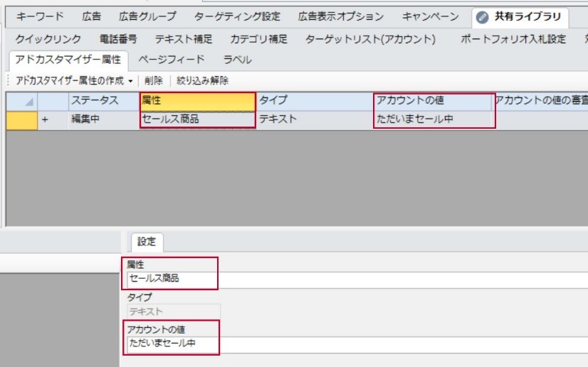The width and height of the screenshot is (588, 367).
Task: Click the アカウントの値の審査 column header
Action: 540,101
